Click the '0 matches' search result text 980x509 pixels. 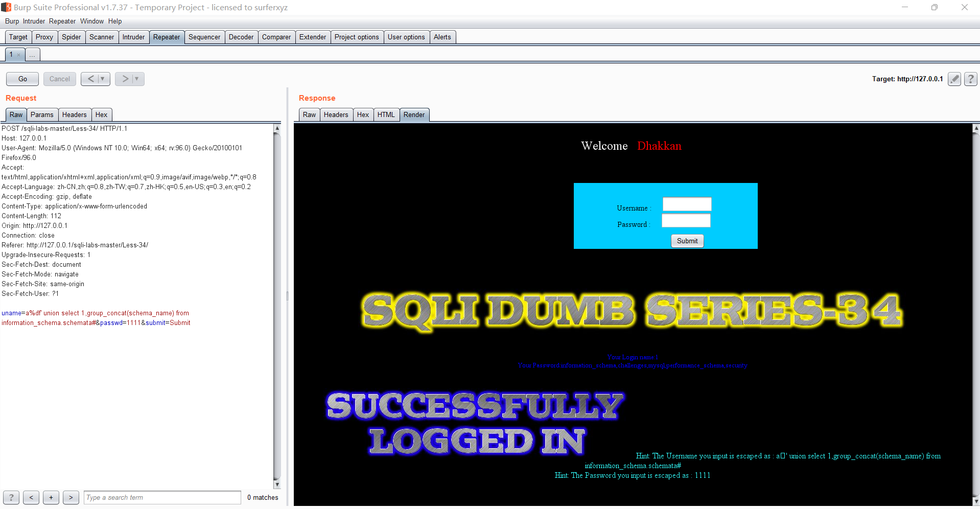tap(263, 497)
